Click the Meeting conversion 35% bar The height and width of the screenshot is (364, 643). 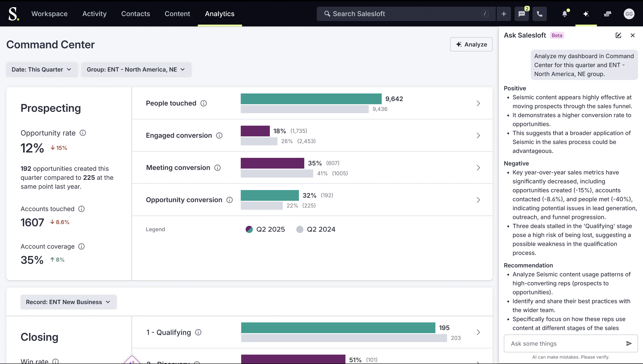[x=272, y=163]
